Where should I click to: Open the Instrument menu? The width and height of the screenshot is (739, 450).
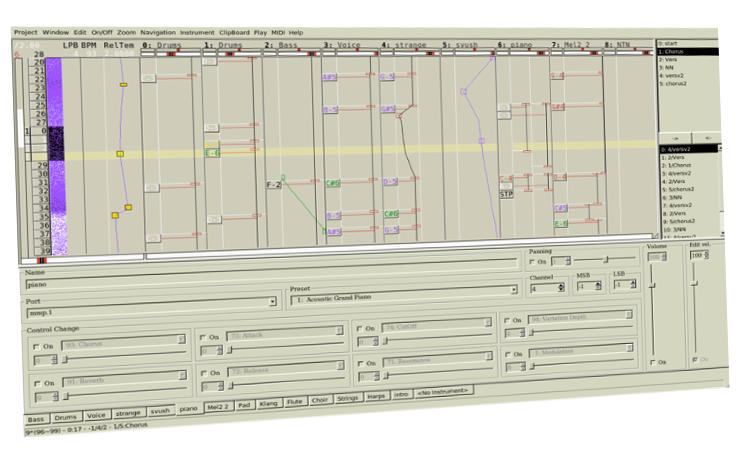197,33
